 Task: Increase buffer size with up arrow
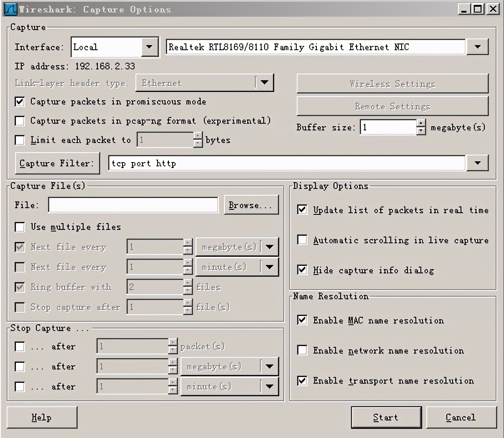(421, 124)
